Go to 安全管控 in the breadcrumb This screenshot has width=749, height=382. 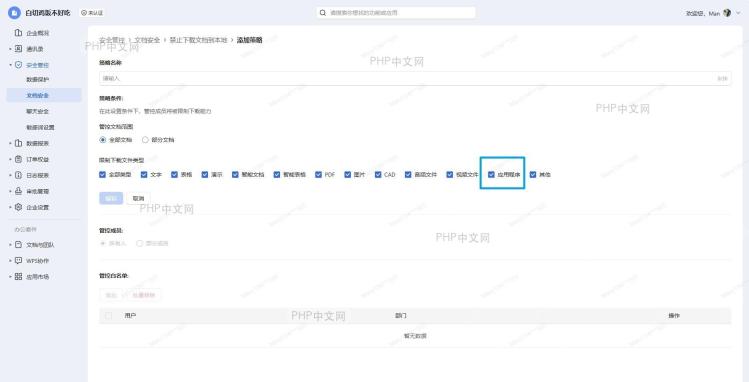click(x=112, y=40)
